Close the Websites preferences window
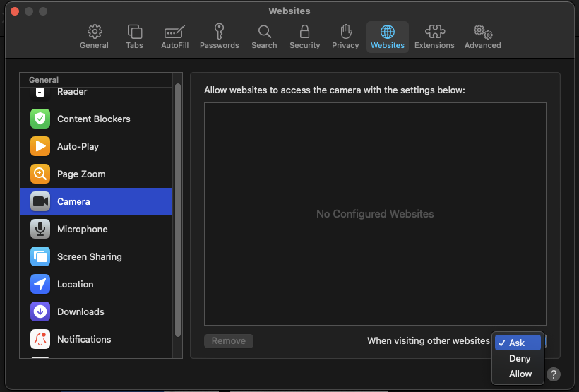The height and width of the screenshot is (392, 579). [x=15, y=11]
